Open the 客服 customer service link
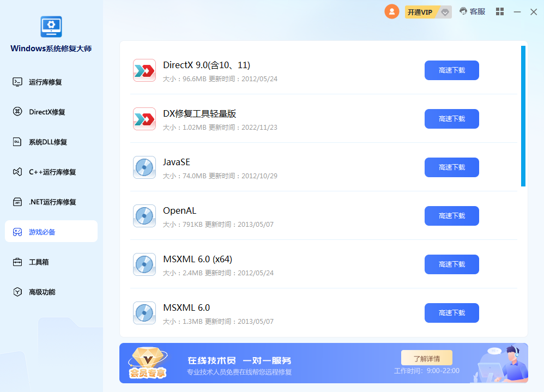 tap(472, 11)
